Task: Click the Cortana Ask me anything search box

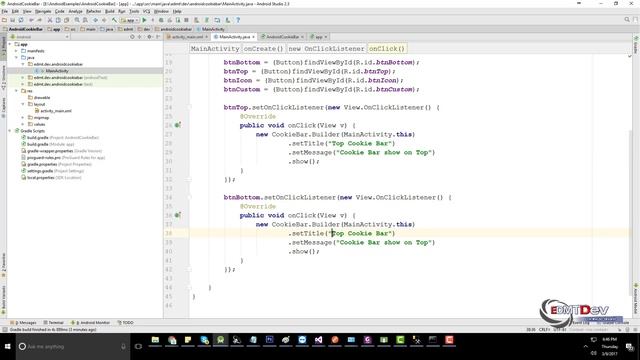Action: pyautogui.click(x=73, y=347)
